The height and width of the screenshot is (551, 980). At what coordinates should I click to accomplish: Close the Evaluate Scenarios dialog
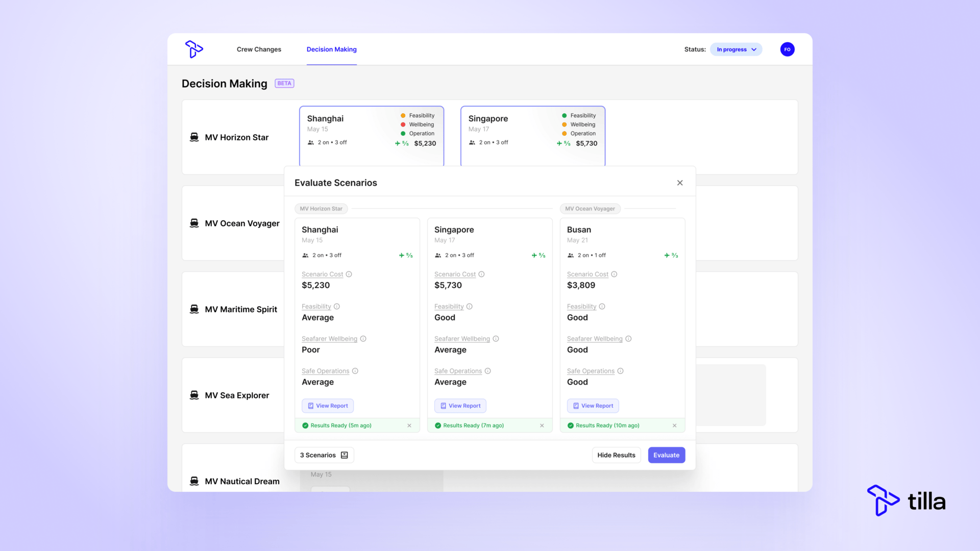680,183
